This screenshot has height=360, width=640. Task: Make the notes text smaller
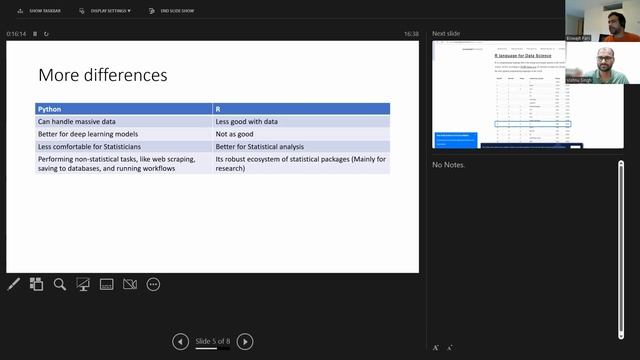click(449, 348)
